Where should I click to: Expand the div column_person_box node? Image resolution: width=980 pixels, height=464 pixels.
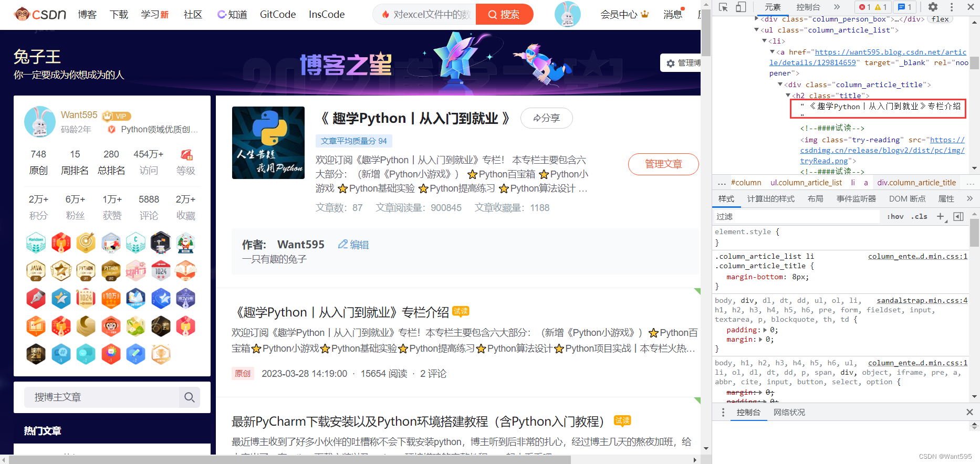click(757, 19)
